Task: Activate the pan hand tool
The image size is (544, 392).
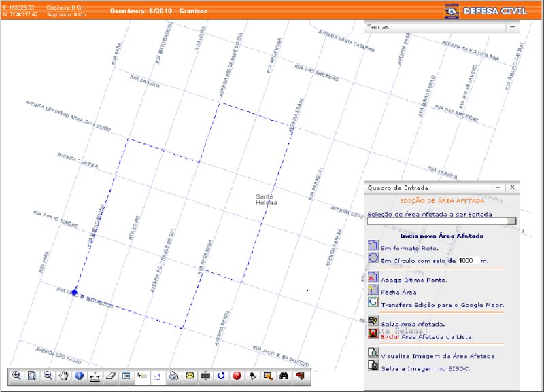Action: [x=63, y=375]
